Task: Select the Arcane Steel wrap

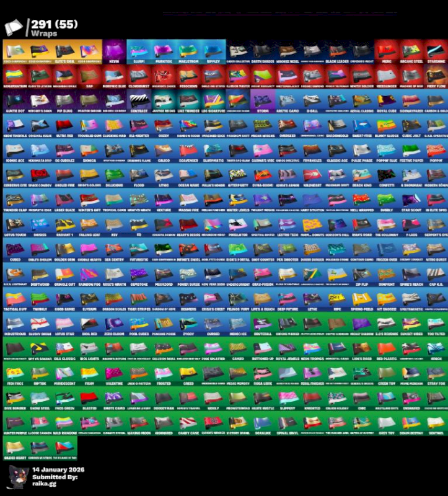Action: tap(411, 51)
